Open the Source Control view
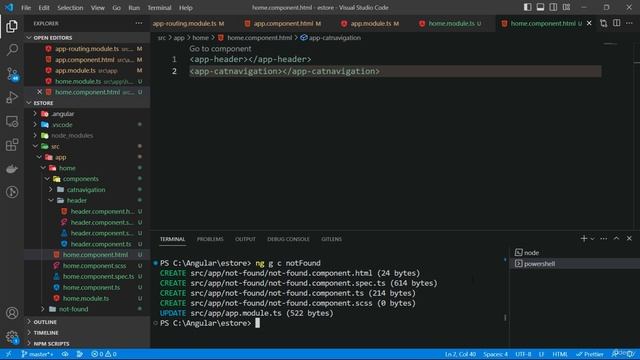Viewport: 640px width, 360px height. click(12, 74)
